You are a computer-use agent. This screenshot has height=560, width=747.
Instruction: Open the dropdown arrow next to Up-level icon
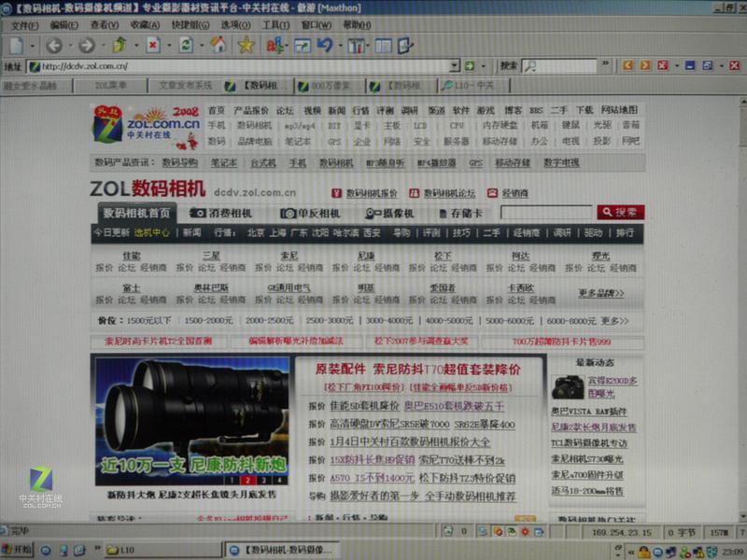[136, 46]
